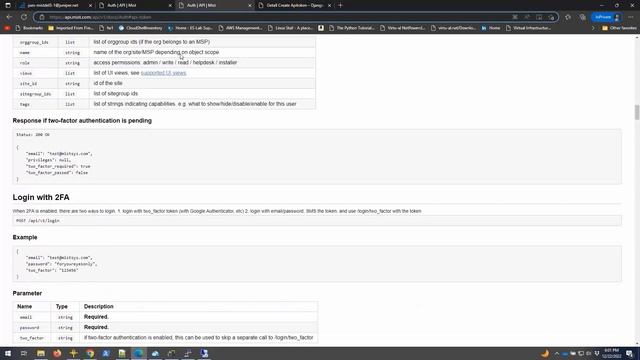Click the two_factor_required line in JSON response

[x=58, y=167]
